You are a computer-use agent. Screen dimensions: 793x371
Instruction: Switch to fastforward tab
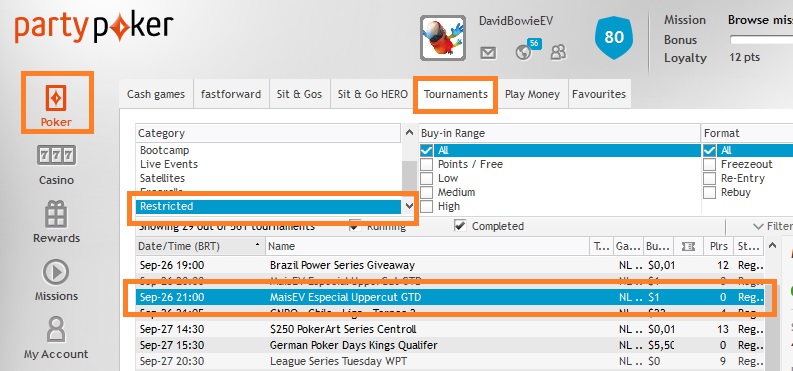coord(231,94)
